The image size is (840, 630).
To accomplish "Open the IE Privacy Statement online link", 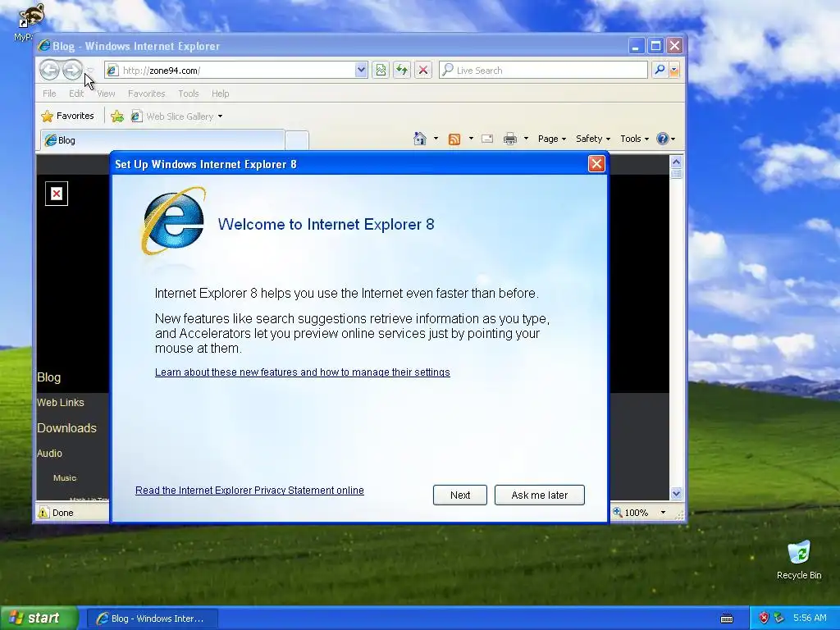I will [x=249, y=491].
